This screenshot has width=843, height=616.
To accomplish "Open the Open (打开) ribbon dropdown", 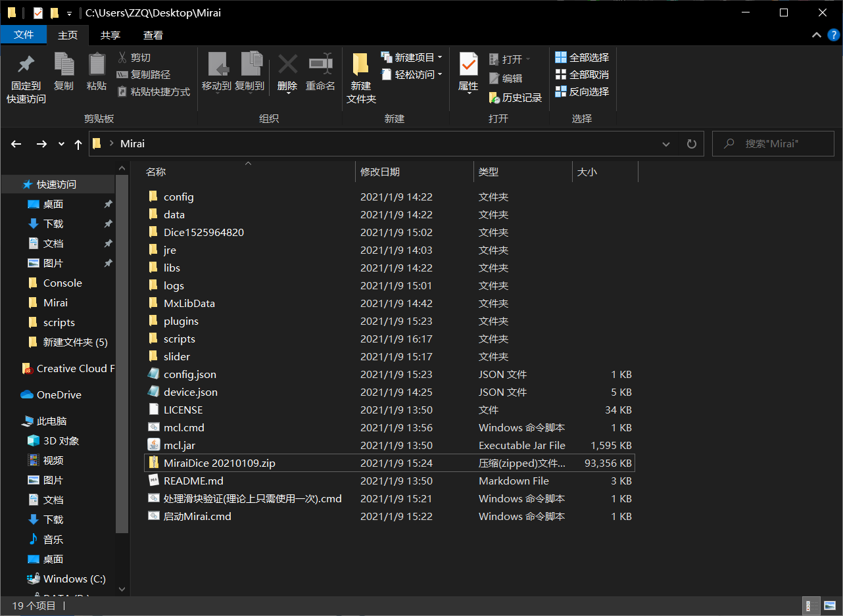I will click(510, 59).
